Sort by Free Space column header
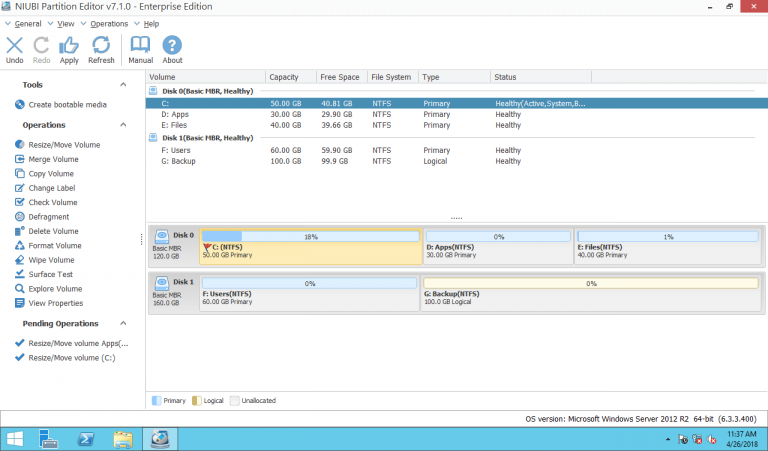The image size is (768, 451). (342, 77)
